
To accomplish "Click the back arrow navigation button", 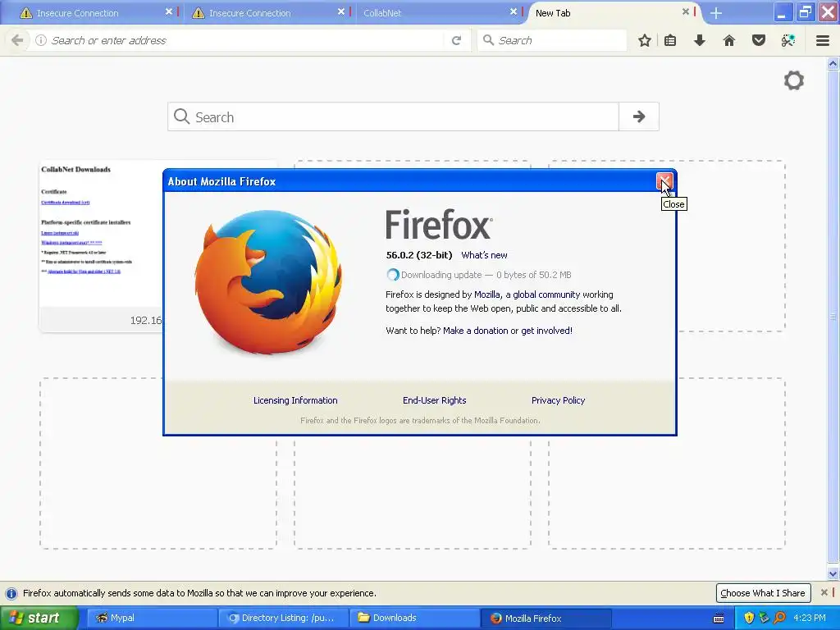I will 17,40.
